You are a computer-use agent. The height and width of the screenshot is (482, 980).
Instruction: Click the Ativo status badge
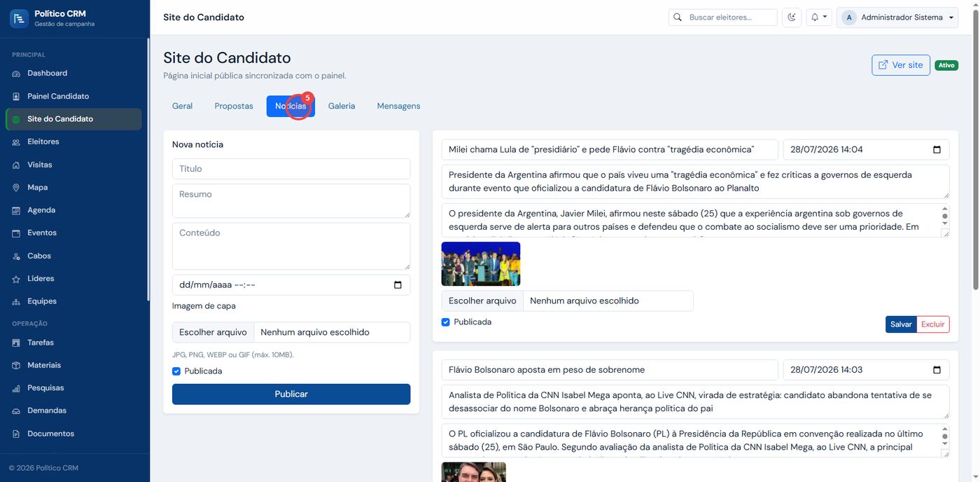point(946,65)
